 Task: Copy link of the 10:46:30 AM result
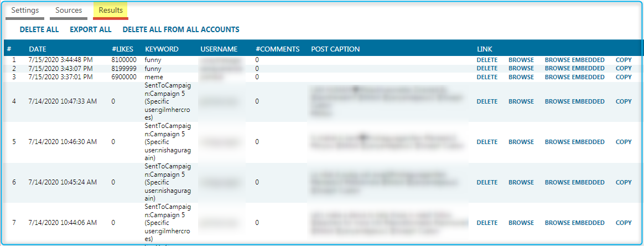624,142
